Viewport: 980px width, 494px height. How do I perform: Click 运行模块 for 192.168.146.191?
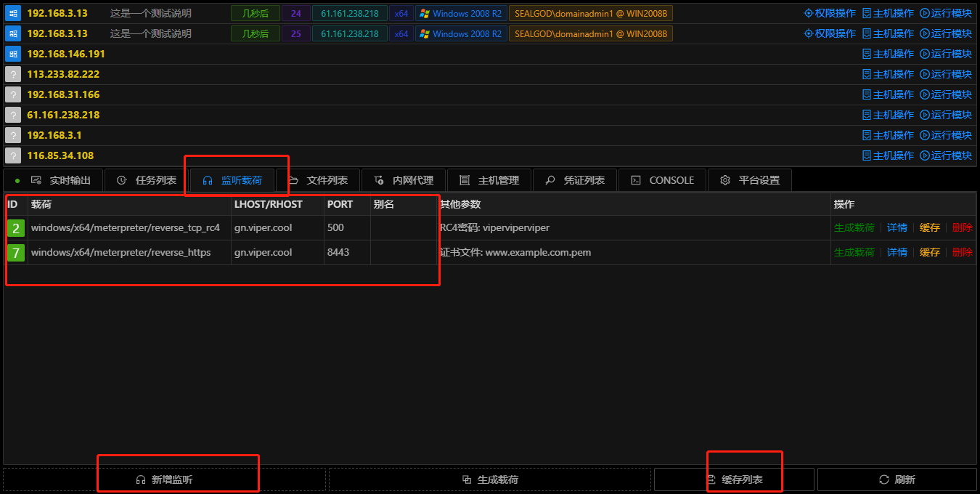[946, 54]
